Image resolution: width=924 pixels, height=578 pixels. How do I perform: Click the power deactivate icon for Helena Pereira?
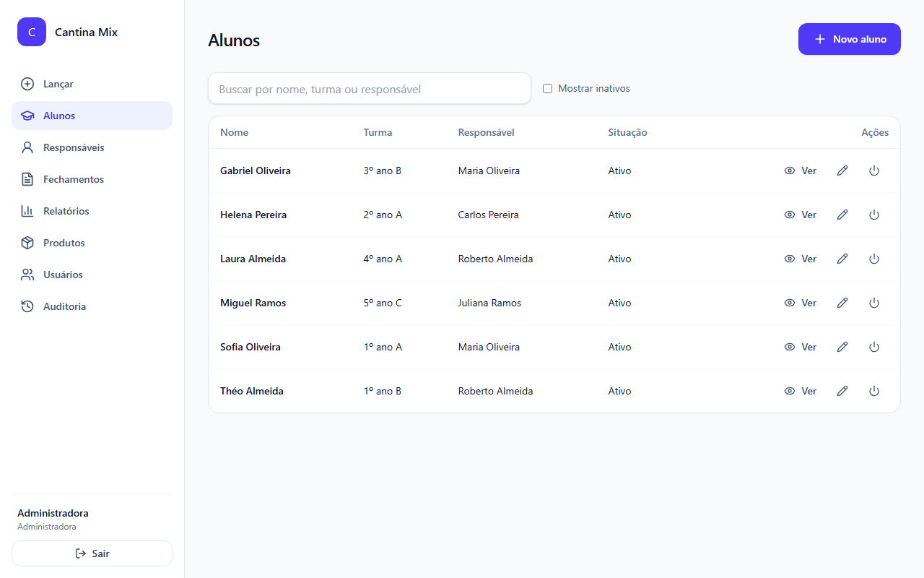874,215
